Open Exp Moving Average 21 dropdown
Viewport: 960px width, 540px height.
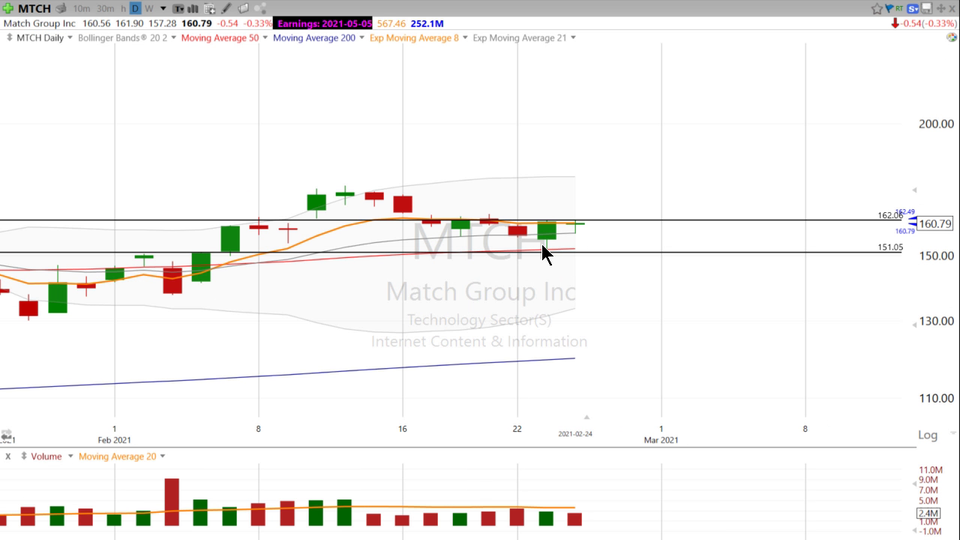pyautogui.click(x=573, y=38)
